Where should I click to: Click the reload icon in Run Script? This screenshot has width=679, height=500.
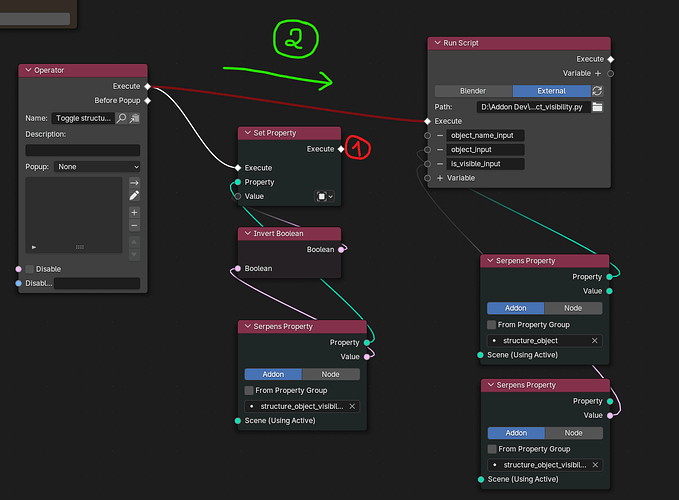[598, 91]
